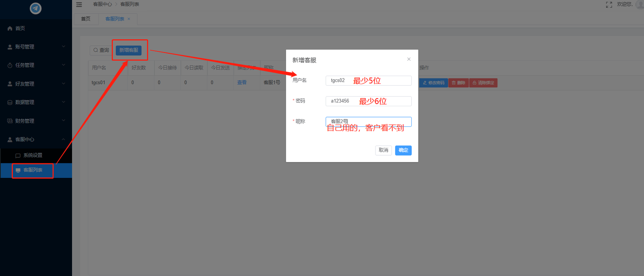Click the 查询 search button
This screenshot has height=276, width=644.
tap(101, 50)
